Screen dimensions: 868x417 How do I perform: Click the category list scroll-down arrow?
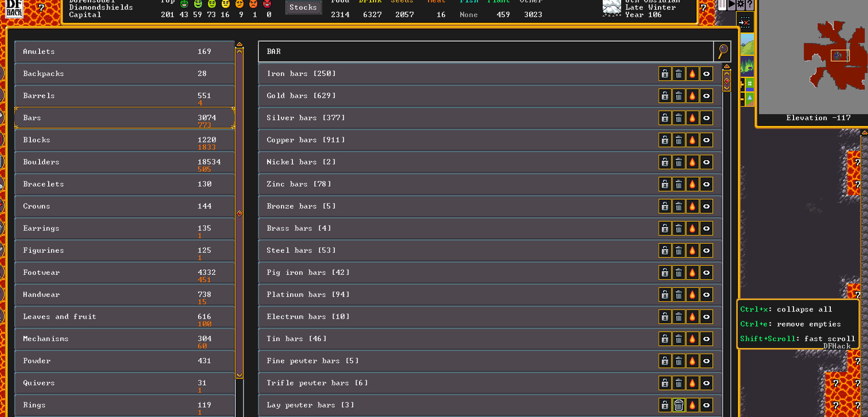click(240, 375)
